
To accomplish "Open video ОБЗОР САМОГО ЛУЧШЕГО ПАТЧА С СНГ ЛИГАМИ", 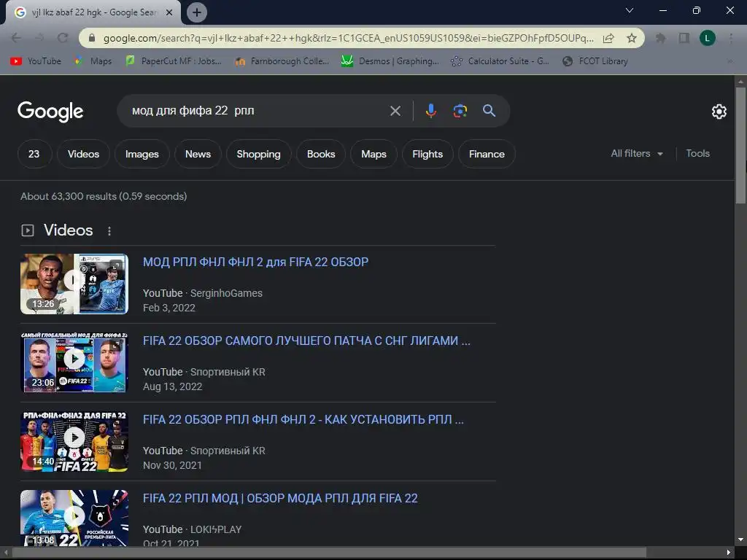I will (306, 341).
